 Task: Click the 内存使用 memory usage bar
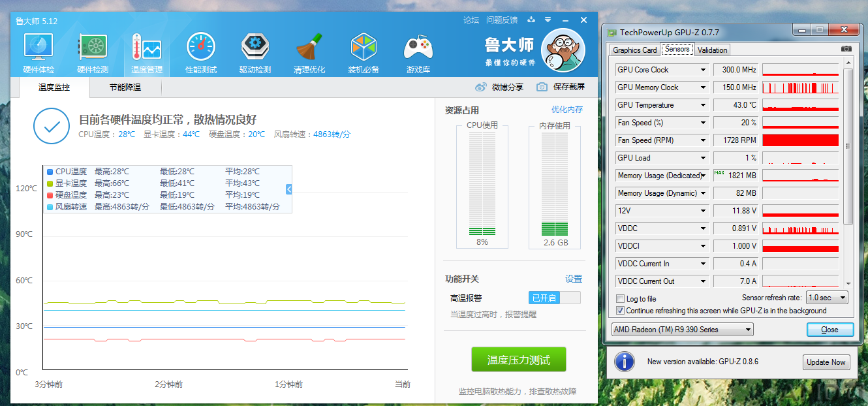555,184
